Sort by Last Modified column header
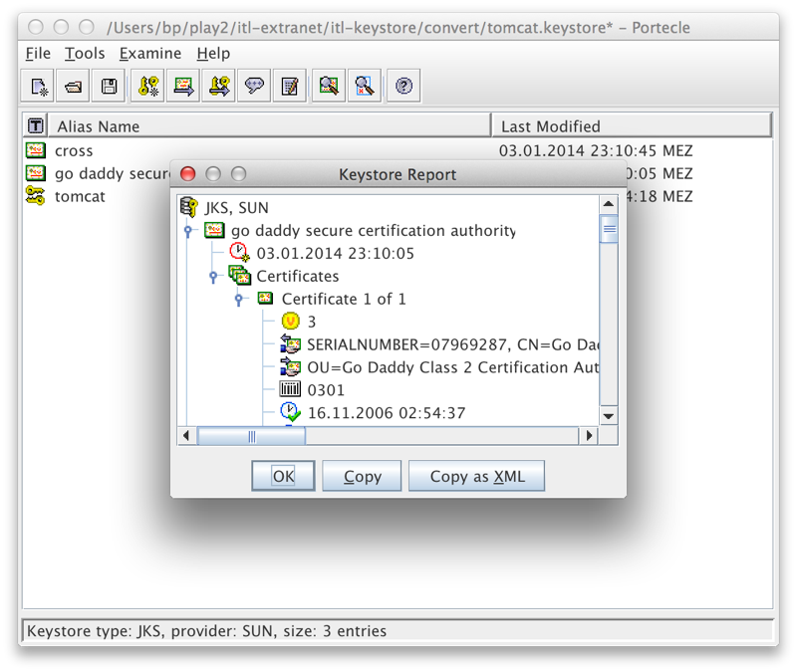The height and width of the screenshot is (672, 797). (x=632, y=126)
